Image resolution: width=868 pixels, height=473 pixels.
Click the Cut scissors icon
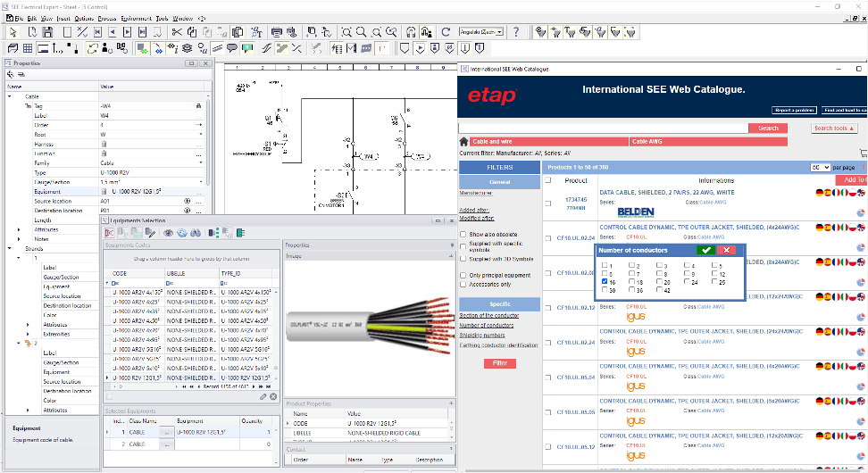[177, 32]
